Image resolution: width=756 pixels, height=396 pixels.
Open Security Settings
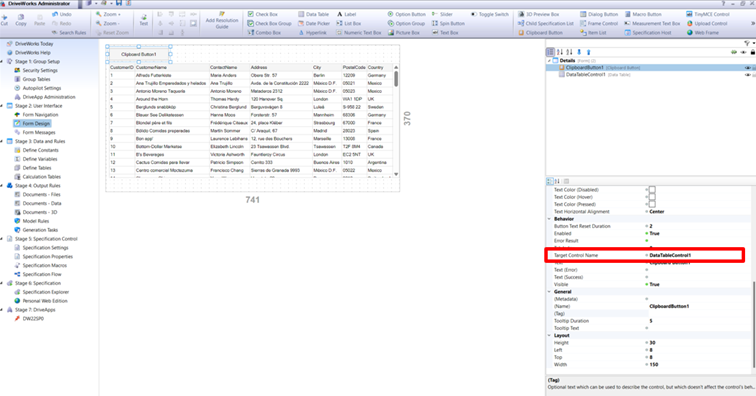36,70
